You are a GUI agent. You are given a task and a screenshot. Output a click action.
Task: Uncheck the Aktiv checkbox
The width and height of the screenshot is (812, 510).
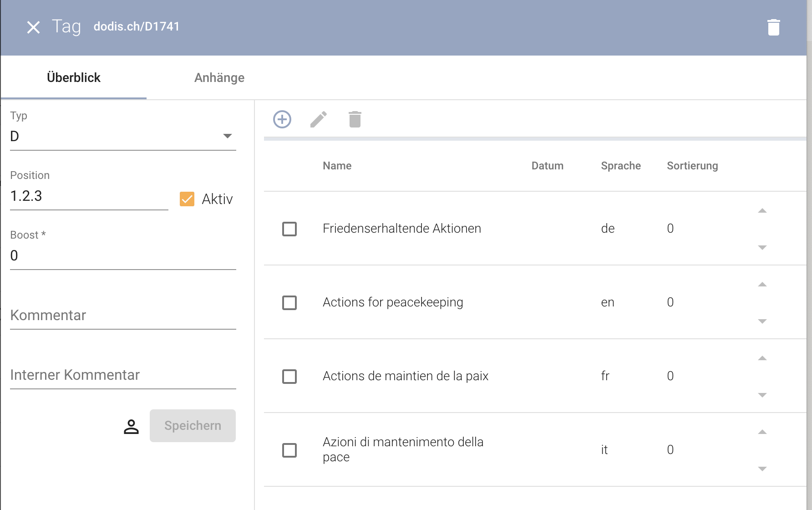point(187,199)
